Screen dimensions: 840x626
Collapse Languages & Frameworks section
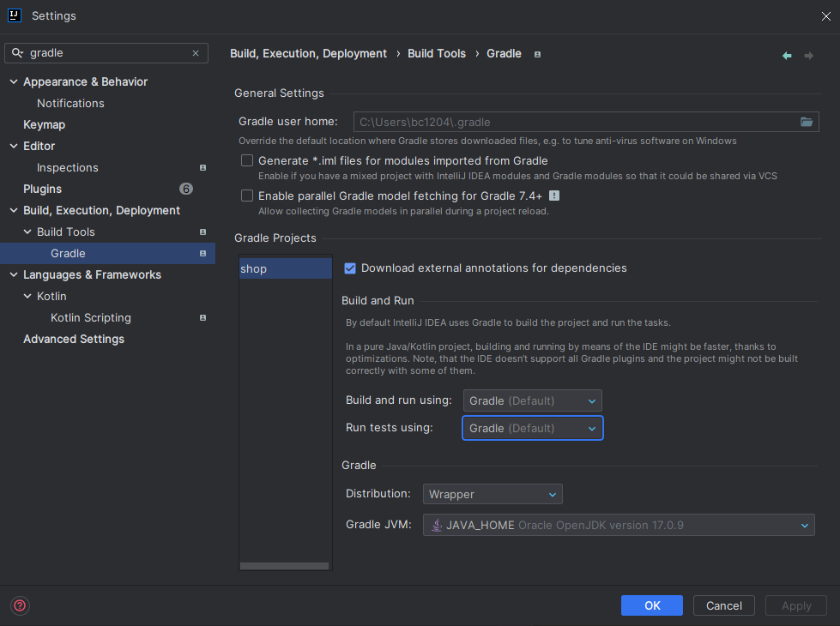coord(14,274)
